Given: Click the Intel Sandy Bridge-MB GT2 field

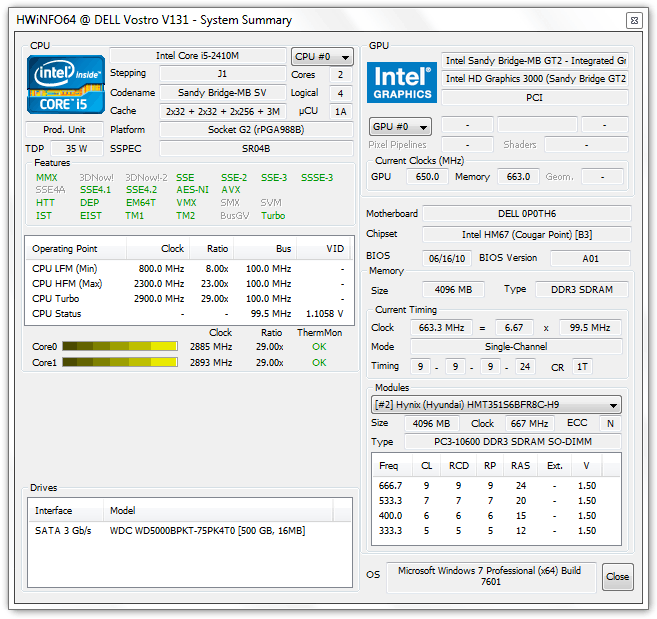Looking at the screenshot, I should (x=535, y=61).
